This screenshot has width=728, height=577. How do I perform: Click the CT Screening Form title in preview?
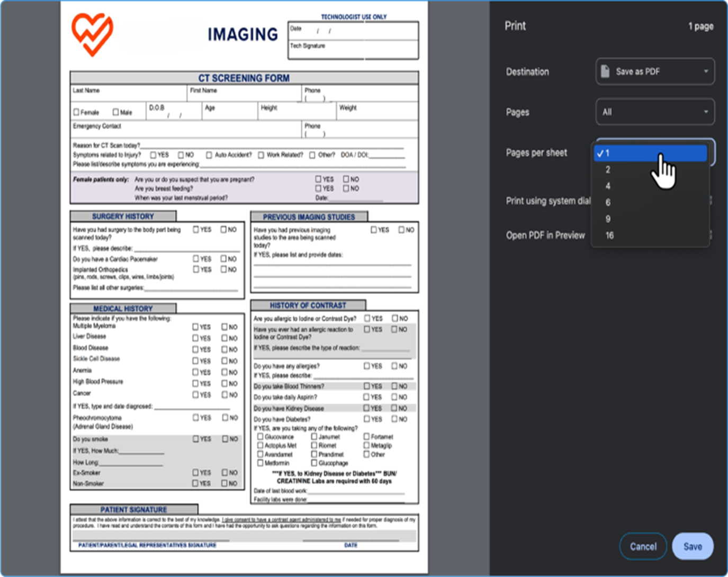pyautogui.click(x=244, y=78)
